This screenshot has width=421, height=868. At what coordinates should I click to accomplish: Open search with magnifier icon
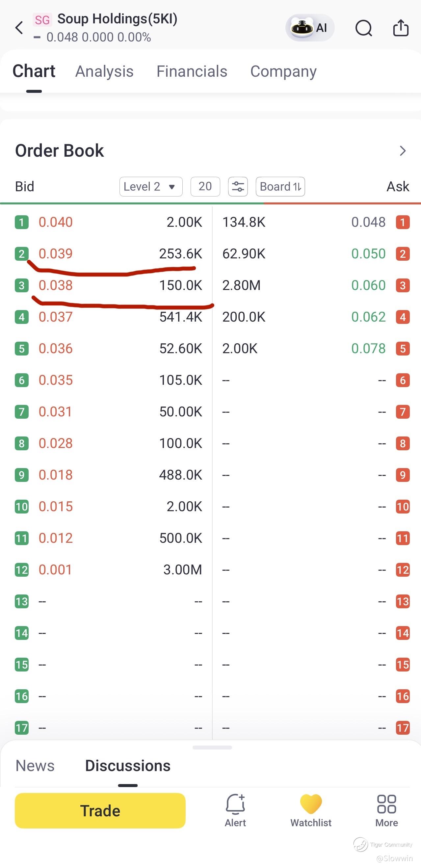(x=364, y=28)
